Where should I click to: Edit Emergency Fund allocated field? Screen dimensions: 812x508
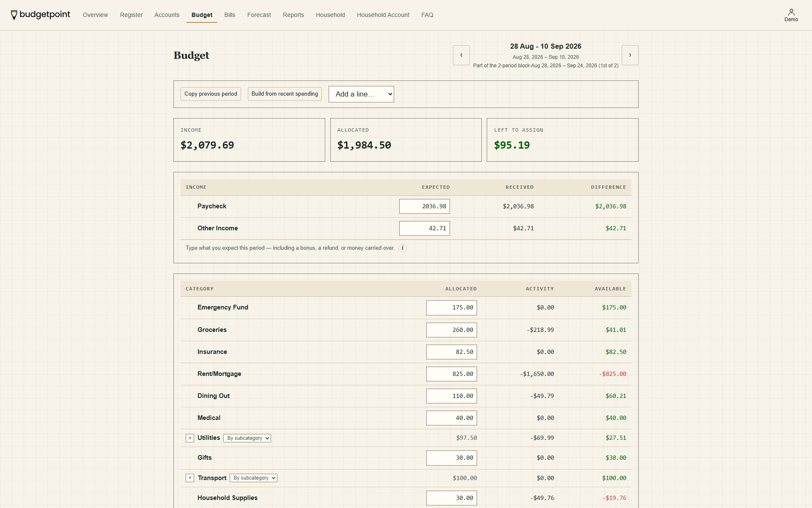[x=451, y=308]
